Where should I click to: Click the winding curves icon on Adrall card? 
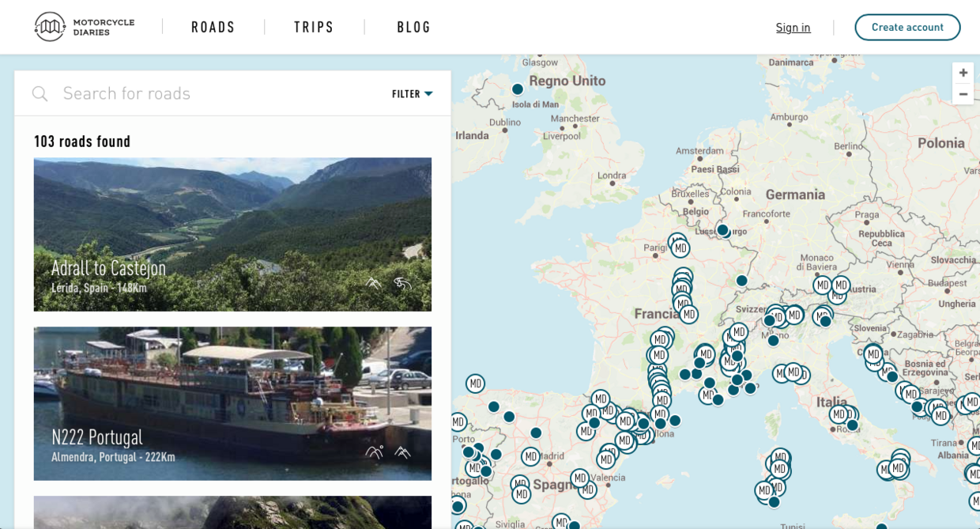(x=403, y=283)
